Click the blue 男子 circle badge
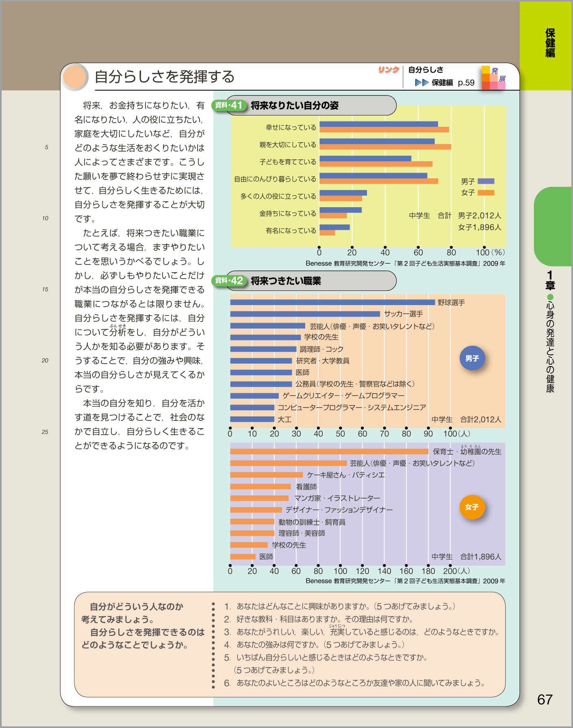This screenshot has width=573, height=728. (472, 358)
